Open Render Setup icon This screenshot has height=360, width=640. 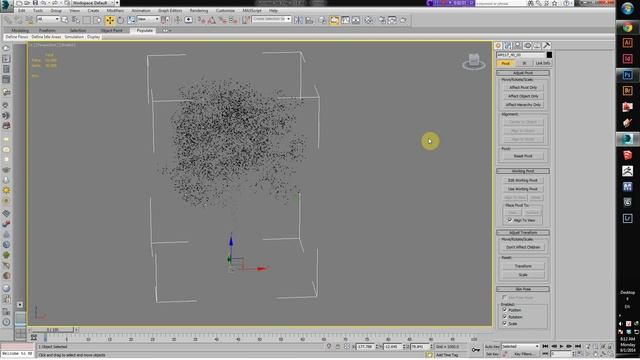click(x=381, y=20)
